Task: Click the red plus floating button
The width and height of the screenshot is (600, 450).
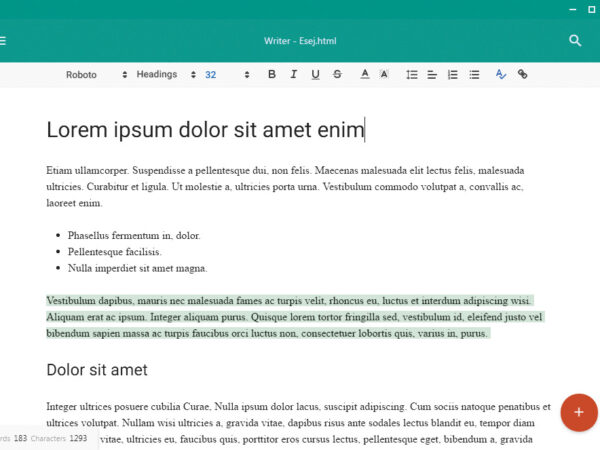Action: [579, 412]
